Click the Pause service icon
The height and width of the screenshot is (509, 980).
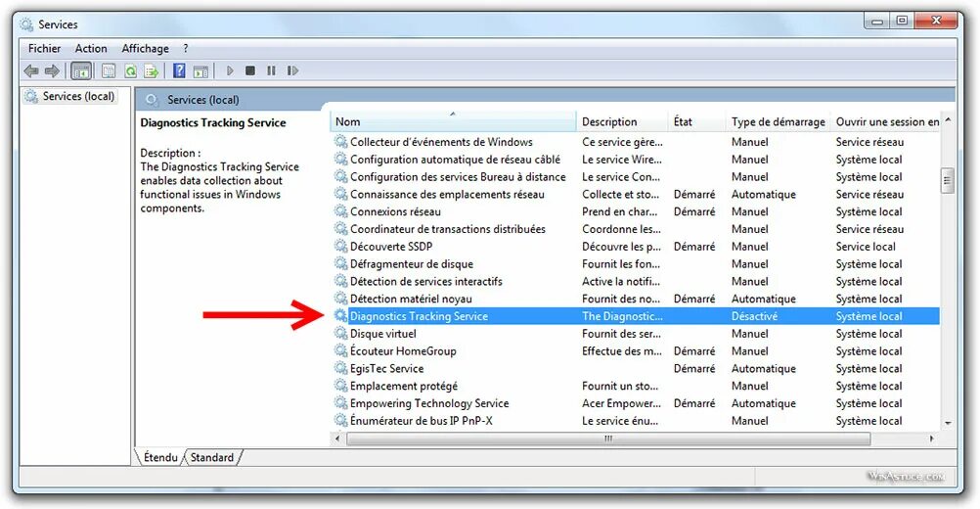coord(271,70)
